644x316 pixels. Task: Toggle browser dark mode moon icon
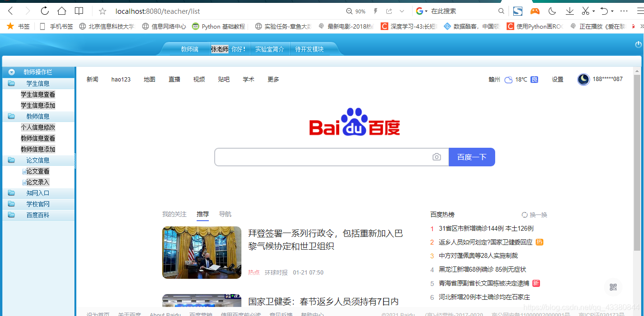coord(552,10)
